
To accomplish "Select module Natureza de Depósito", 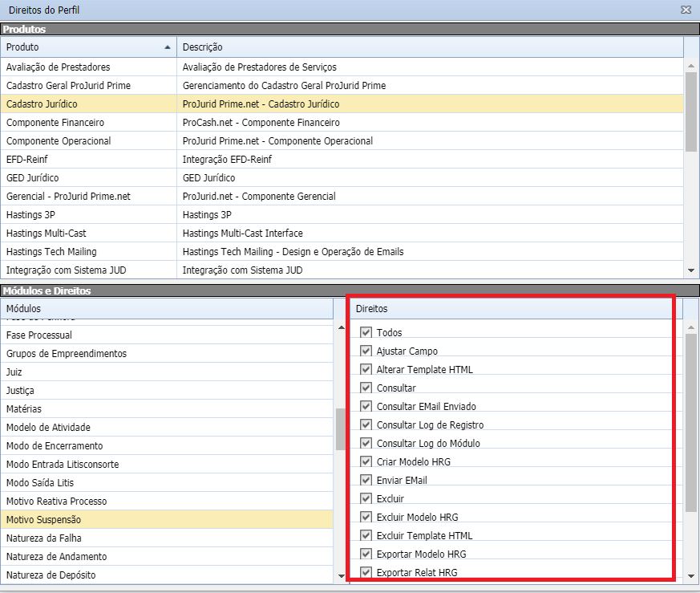I will 167,575.
